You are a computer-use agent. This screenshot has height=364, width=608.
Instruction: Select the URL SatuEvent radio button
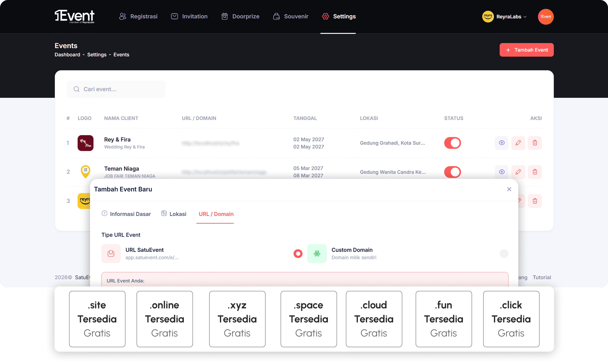pyautogui.click(x=298, y=254)
